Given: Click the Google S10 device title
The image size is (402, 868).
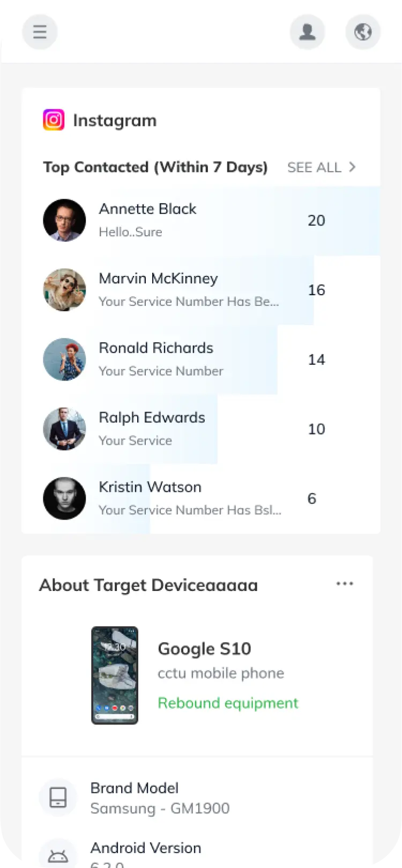Looking at the screenshot, I should pyautogui.click(x=204, y=649).
